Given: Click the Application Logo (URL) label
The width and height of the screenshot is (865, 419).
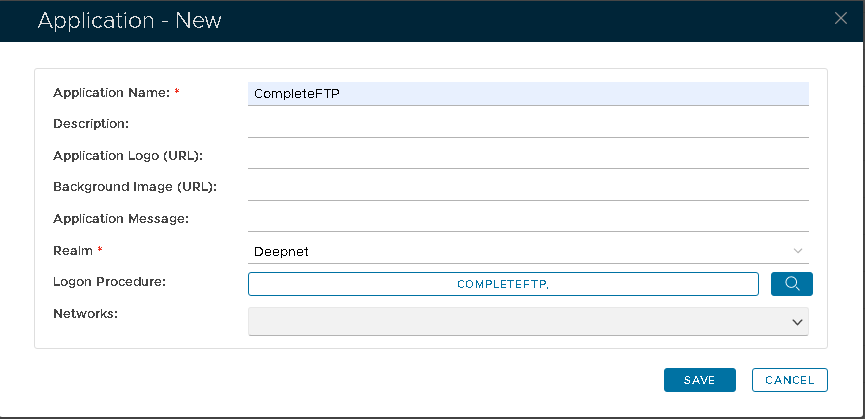Looking at the screenshot, I should 126,155.
